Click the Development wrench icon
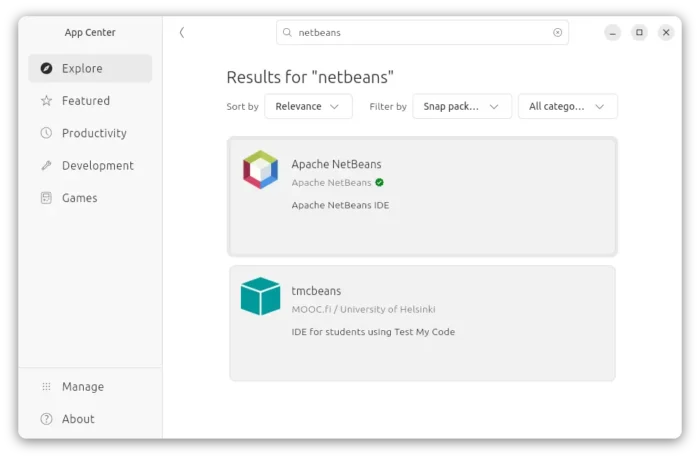This screenshot has height=459, width=700. click(46, 166)
